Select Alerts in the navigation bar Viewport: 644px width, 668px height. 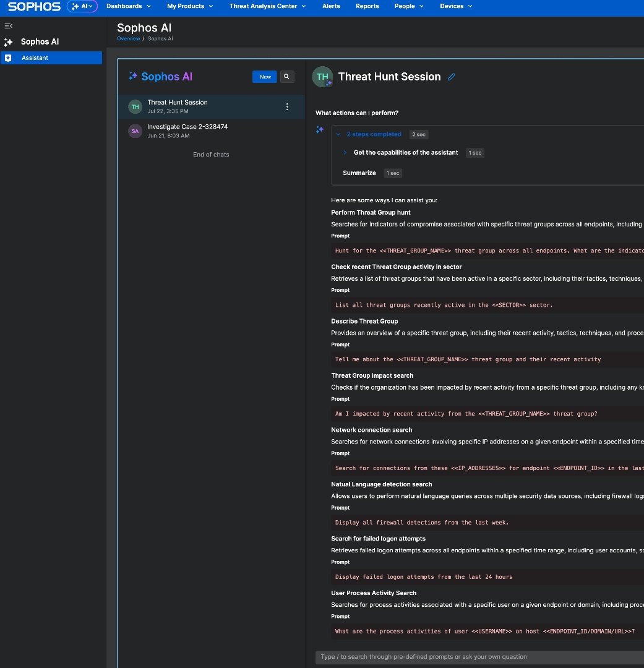[x=331, y=6]
